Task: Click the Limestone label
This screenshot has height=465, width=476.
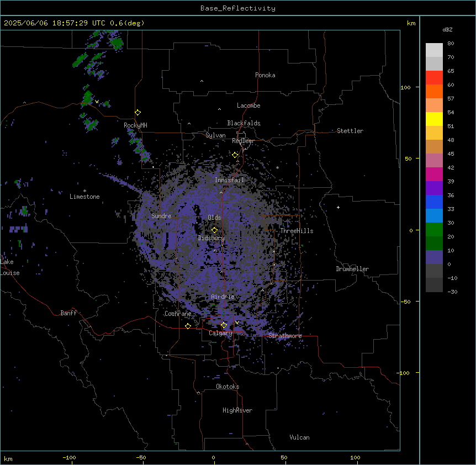Action: (84, 197)
